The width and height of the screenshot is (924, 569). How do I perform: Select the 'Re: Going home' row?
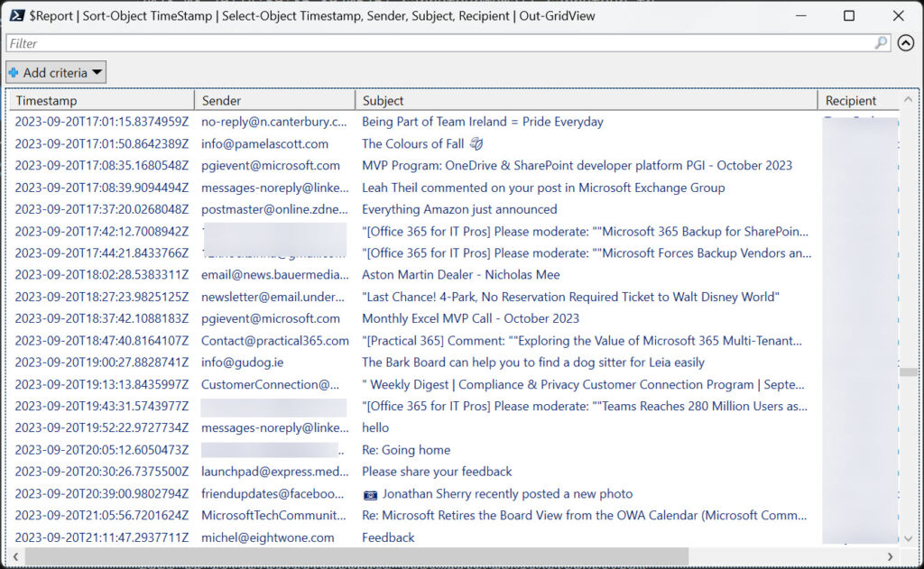click(454, 450)
